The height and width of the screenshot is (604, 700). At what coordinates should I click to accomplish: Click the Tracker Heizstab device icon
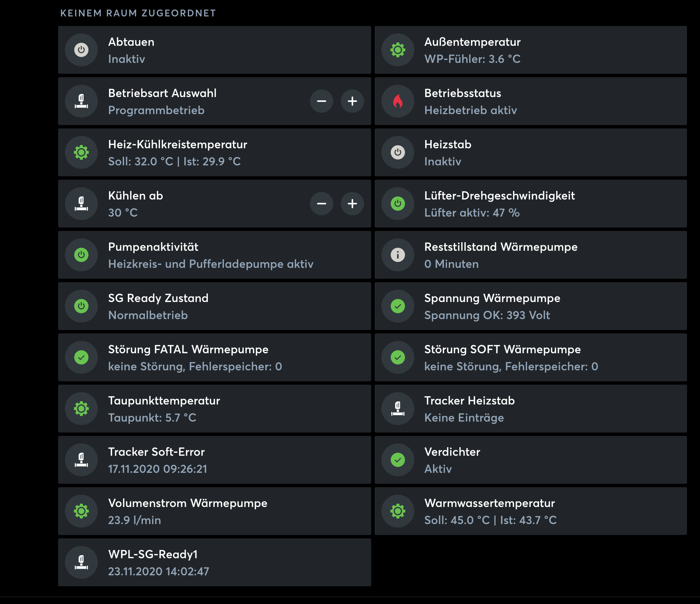coord(398,409)
